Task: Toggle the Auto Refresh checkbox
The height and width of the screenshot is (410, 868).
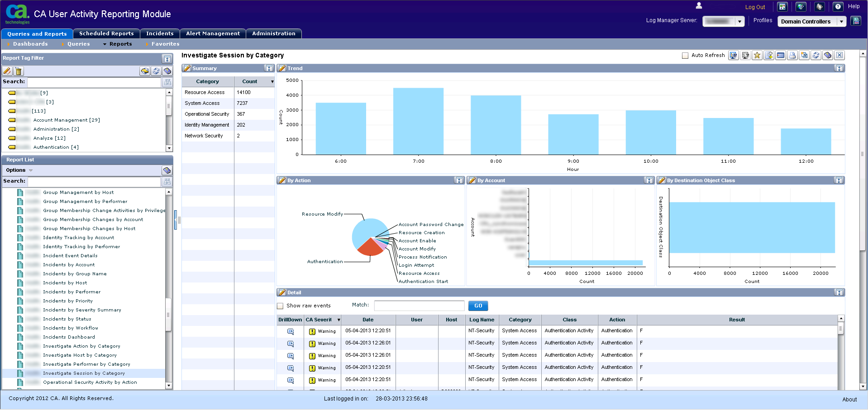Action: click(x=685, y=56)
